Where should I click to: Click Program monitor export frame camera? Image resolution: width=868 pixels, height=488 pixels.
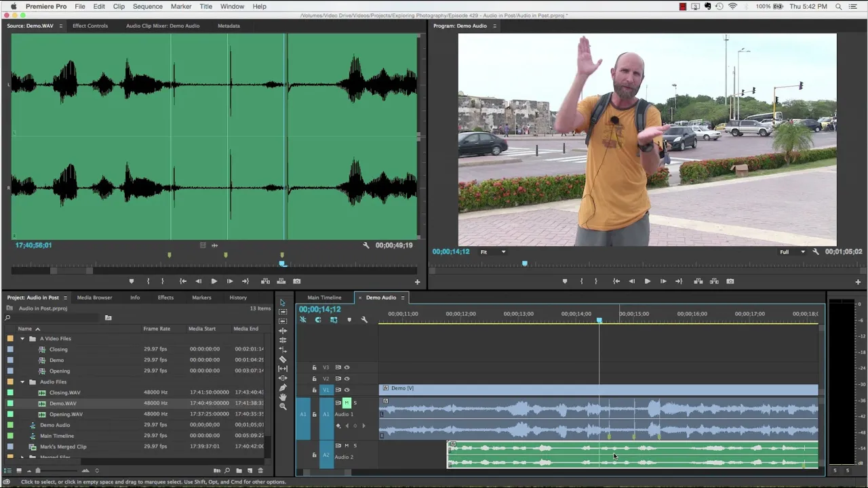[730, 281]
